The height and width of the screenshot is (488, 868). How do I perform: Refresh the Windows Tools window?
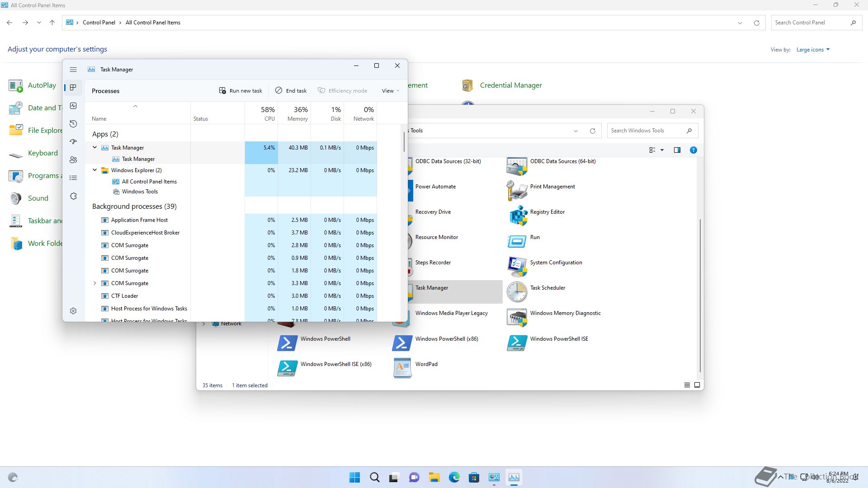click(x=593, y=131)
